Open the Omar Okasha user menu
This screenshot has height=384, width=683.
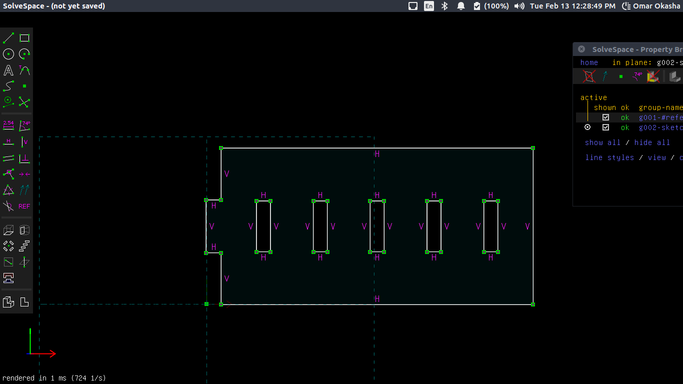651,6
